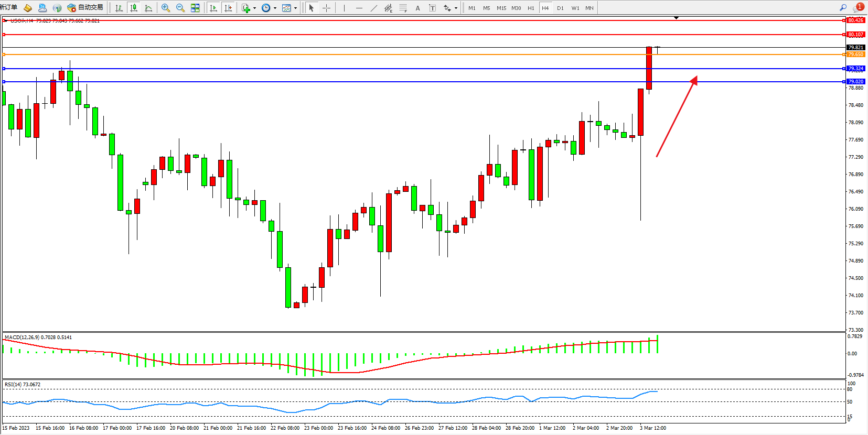Switch to the D1 timeframe
The height and width of the screenshot is (435, 868).
pos(560,8)
